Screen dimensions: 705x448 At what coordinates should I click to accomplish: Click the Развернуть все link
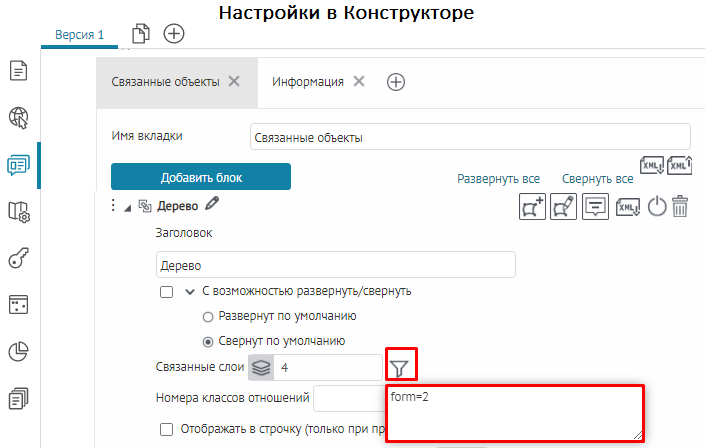pyautogui.click(x=498, y=179)
